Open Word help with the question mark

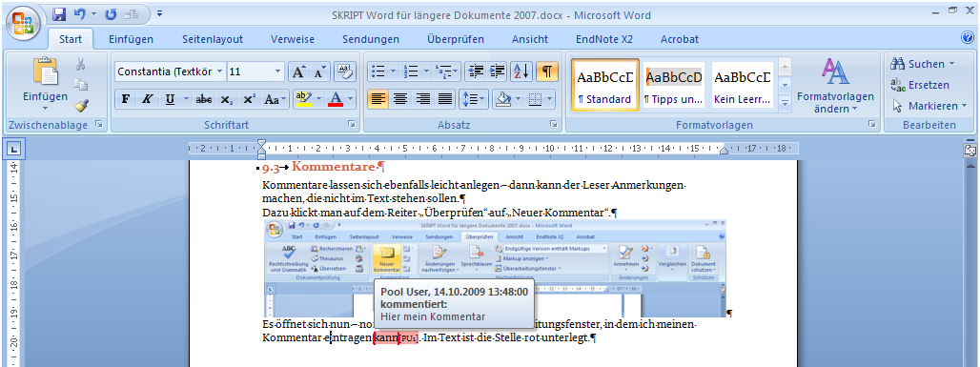point(968,37)
